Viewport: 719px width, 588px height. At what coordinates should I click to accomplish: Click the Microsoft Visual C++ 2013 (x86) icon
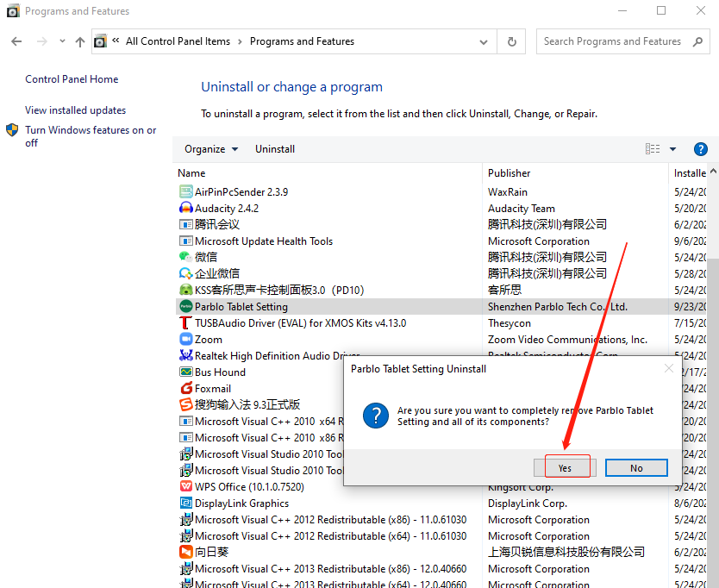185,569
